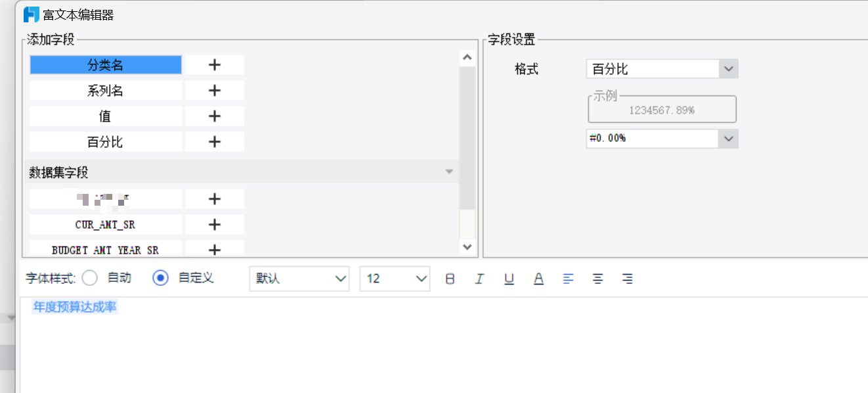868x393 pixels.
Task: Toggle italic formatting
Action: tap(479, 279)
